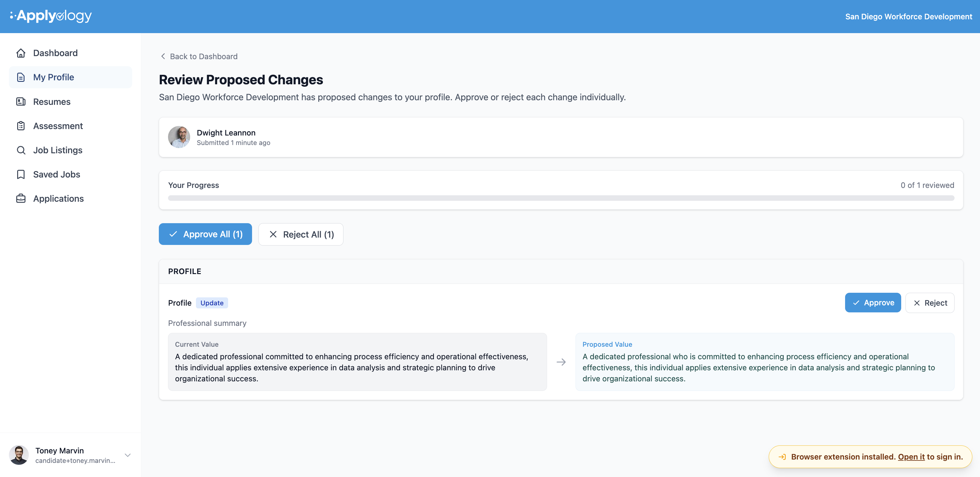Click the 'Professional summary' label

click(207, 323)
